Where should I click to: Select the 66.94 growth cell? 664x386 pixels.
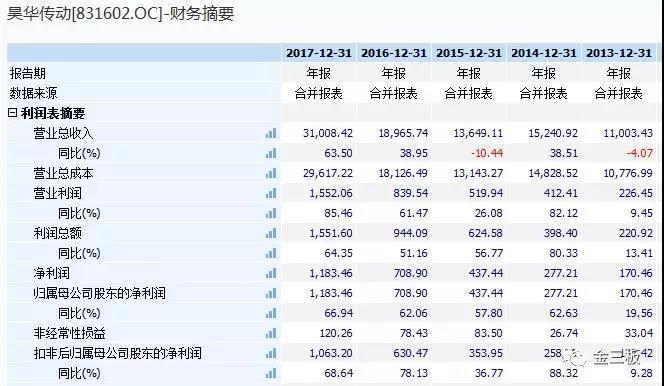338,313
